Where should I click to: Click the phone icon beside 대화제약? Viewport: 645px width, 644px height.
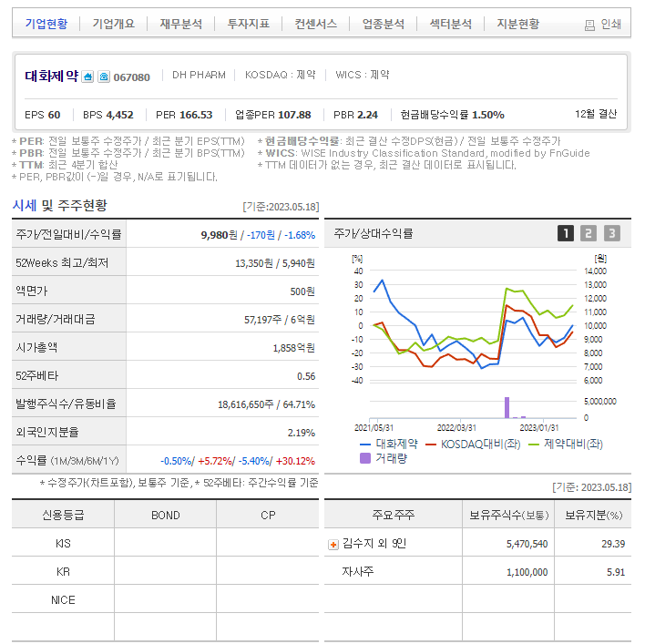point(104,77)
